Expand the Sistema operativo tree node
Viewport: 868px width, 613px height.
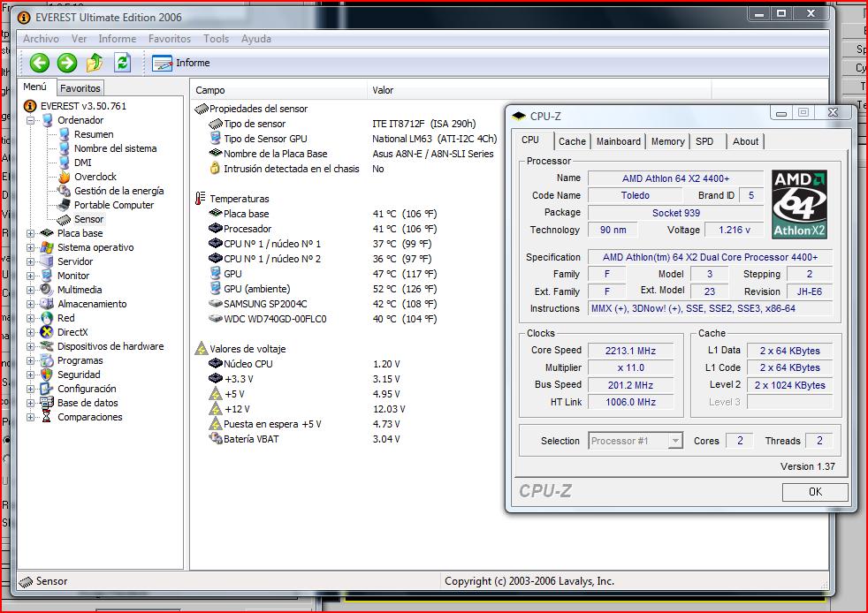click(x=30, y=247)
